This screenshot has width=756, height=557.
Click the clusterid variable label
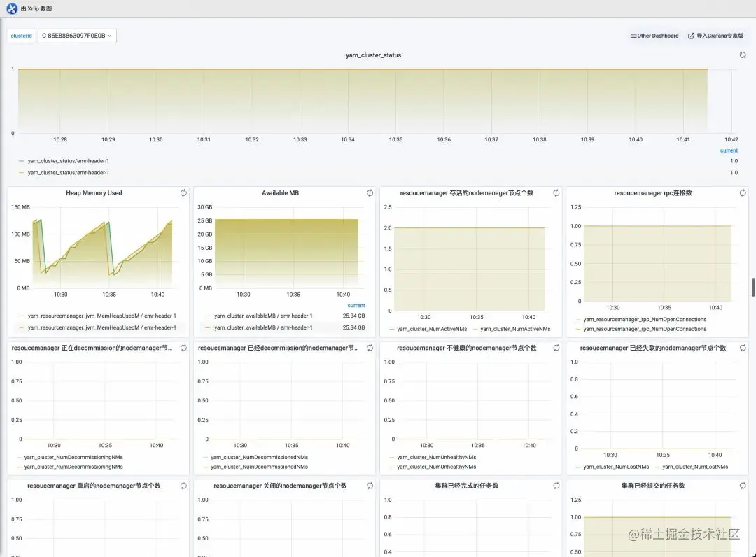pos(21,36)
